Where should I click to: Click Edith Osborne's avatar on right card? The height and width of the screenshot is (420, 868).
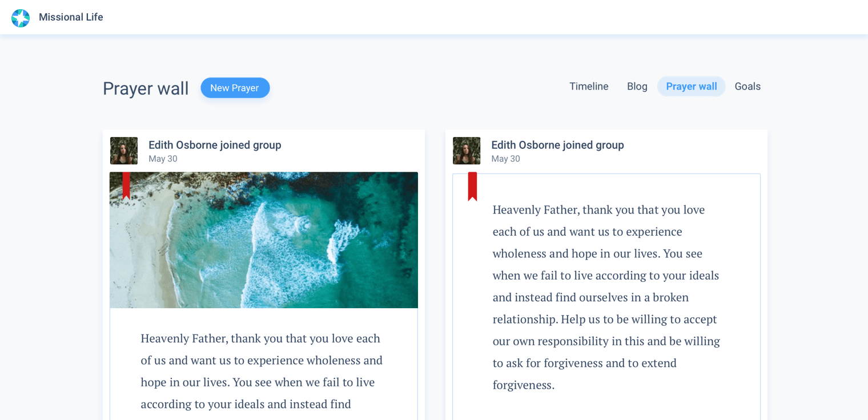pos(467,151)
